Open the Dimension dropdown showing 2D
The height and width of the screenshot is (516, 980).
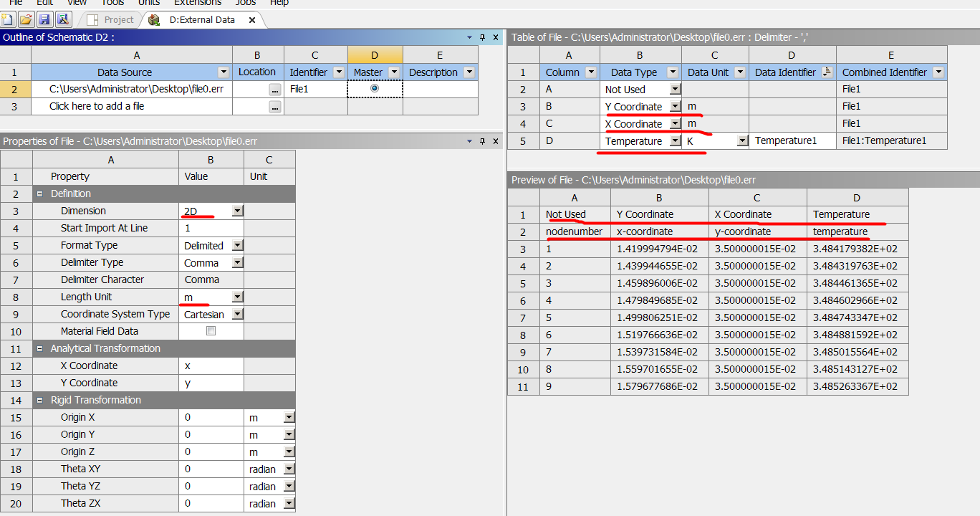238,211
